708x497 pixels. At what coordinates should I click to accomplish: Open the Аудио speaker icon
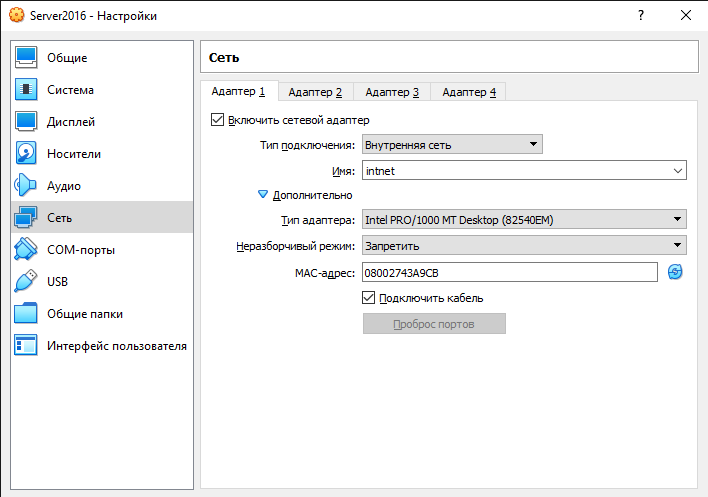[26, 186]
